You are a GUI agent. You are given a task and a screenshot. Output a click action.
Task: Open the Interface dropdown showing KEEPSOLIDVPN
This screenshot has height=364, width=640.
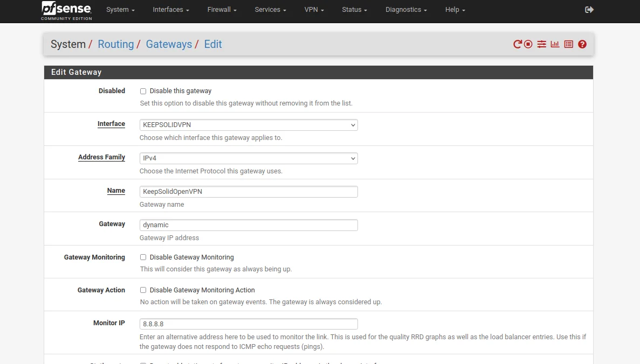249,125
